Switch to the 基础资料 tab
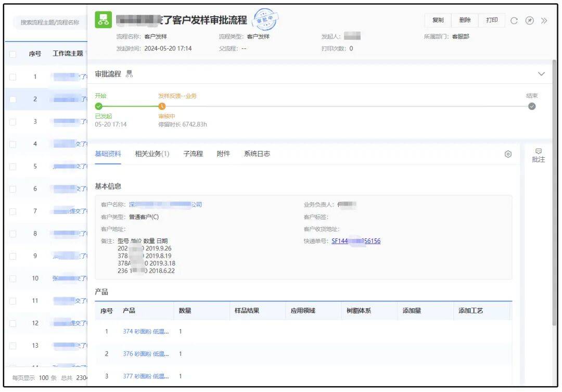 coord(108,154)
